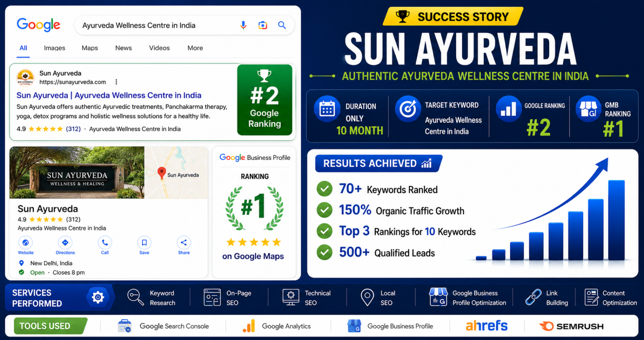The image size is (644, 340).
Task: Open three-dot menu beside sunayurveda.com
Action: point(116,82)
